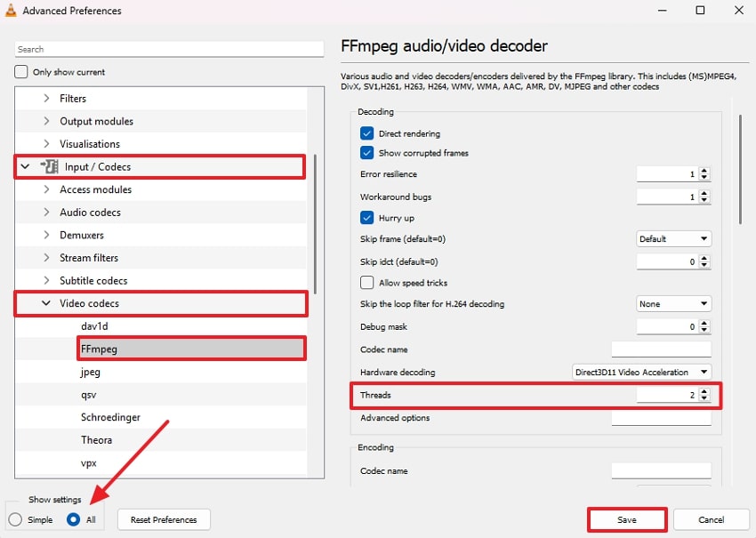Expand the Demuxers node
The height and width of the screenshot is (538, 756).
46,235
